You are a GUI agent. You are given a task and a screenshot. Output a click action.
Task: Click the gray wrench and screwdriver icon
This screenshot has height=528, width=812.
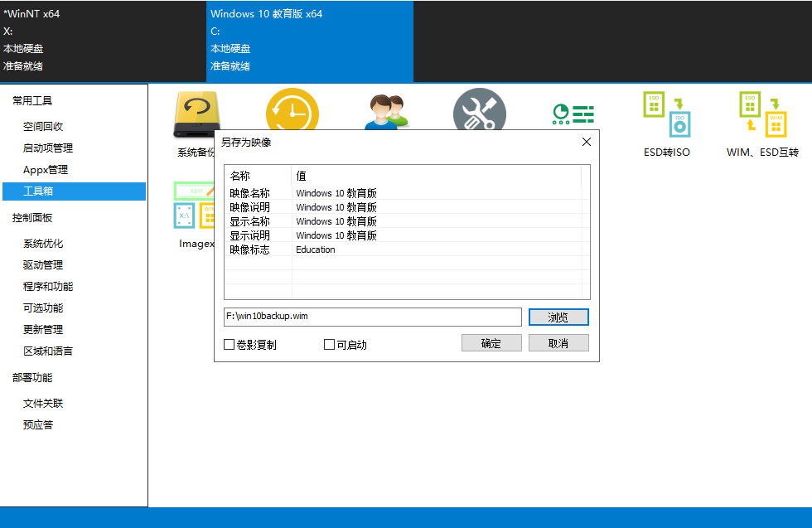480,110
